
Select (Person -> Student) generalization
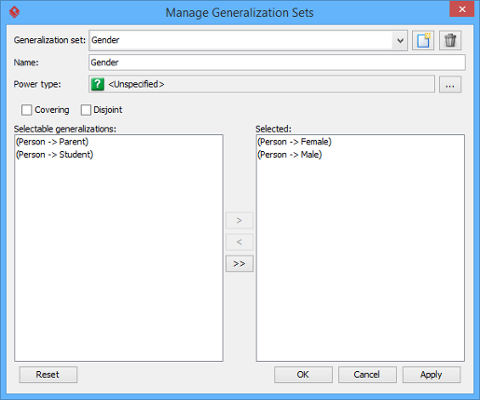55,155
